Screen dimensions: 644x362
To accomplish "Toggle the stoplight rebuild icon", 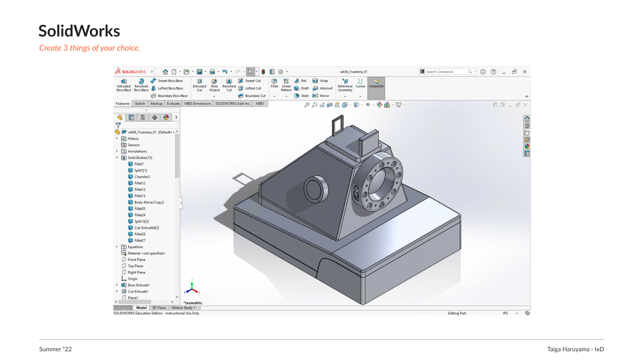I will click(263, 72).
